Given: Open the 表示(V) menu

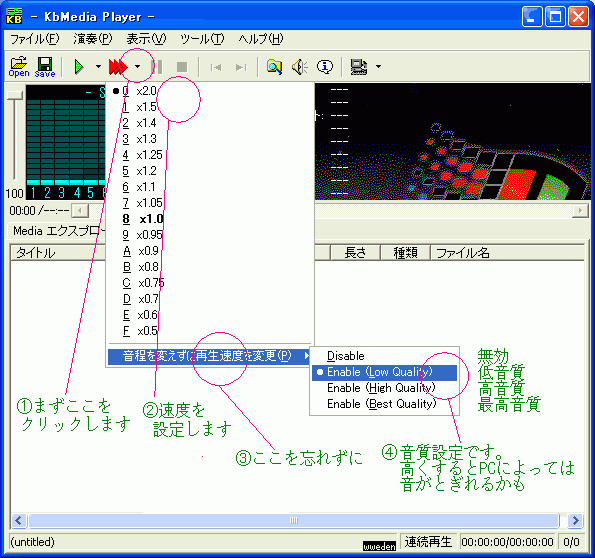Looking at the screenshot, I should pos(146,39).
